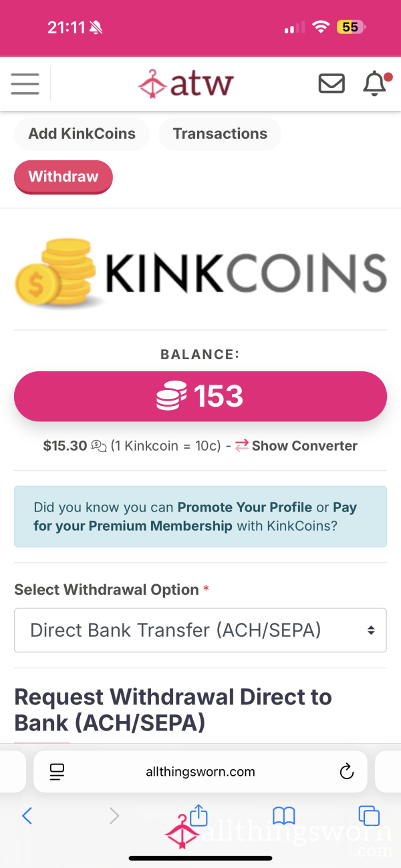Open the notifications bell icon
Viewport: 401px width, 868px height.
tap(375, 83)
